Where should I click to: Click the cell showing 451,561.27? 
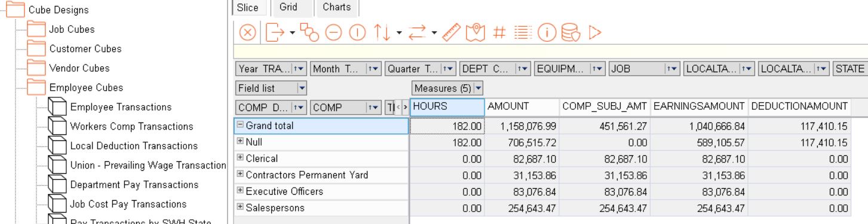605,126
